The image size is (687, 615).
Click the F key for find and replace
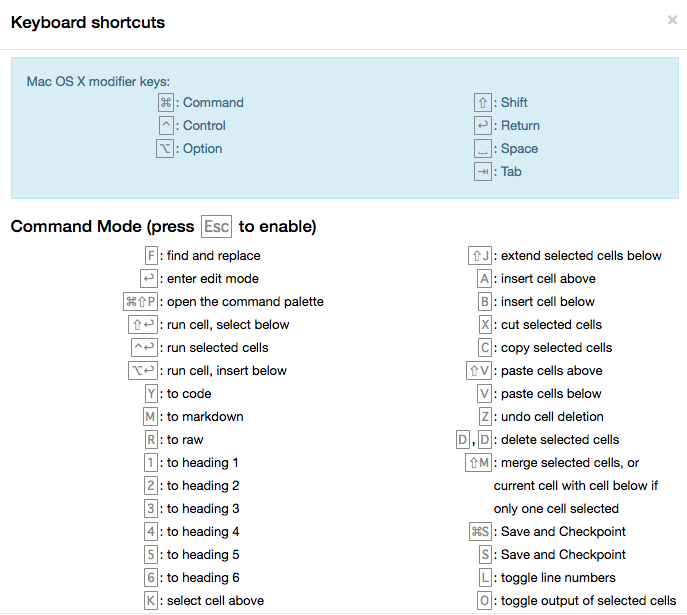151,255
